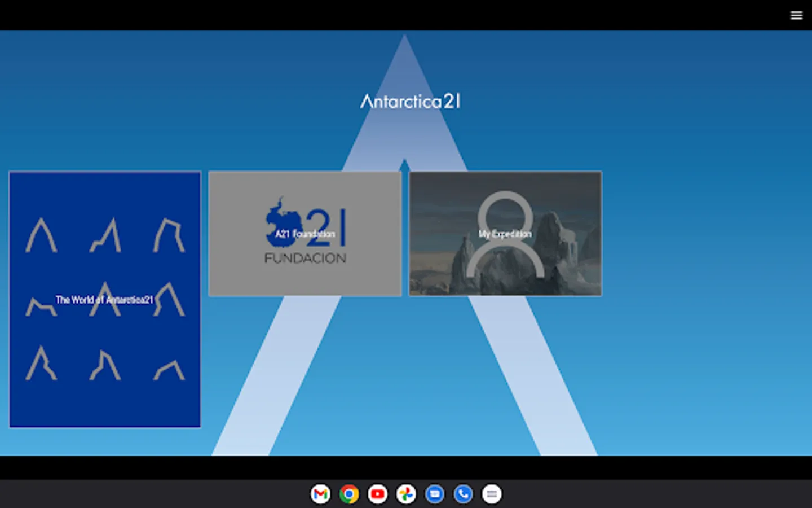Open Google Photos from the taskbar
Viewport: 812px width, 508px height.
tap(406, 494)
